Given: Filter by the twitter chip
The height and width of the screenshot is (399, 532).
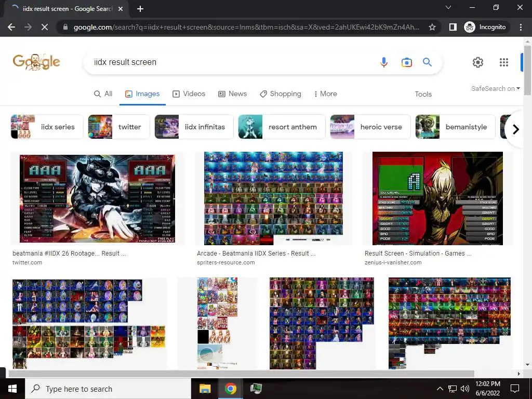Looking at the screenshot, I should (x=119, y=127).
